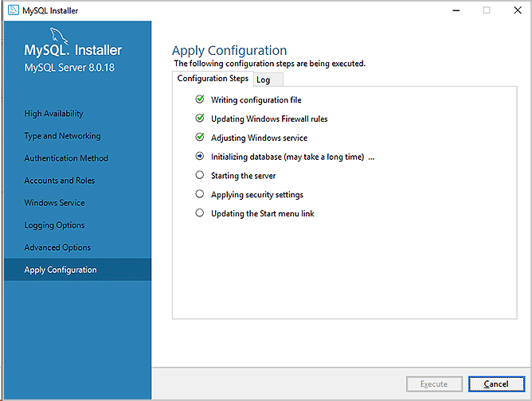The height and width of the screenshot is (401, 532).
Task: Click the MySQL Installer title bar icon
Action: tap(14, 10)
